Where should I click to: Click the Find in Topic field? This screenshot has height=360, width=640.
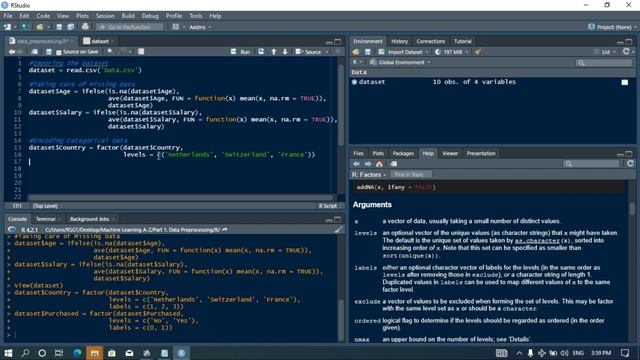tap(411, 175)
